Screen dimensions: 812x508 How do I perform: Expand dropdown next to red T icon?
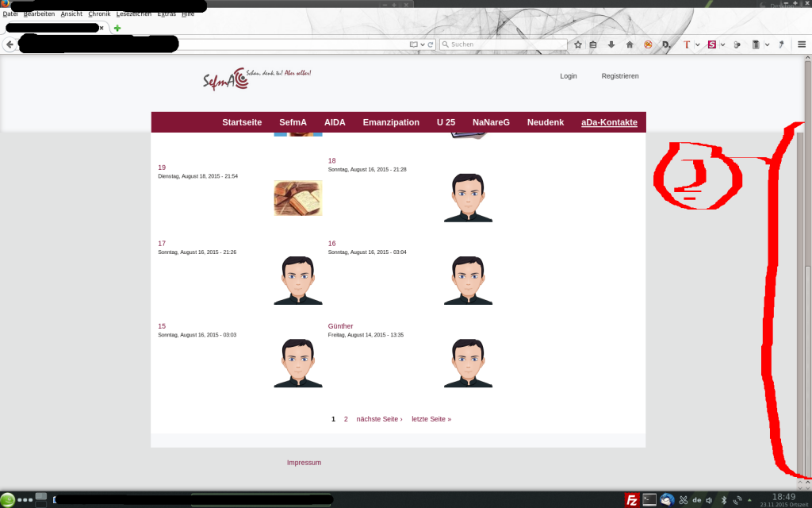(x=698, y=44)
